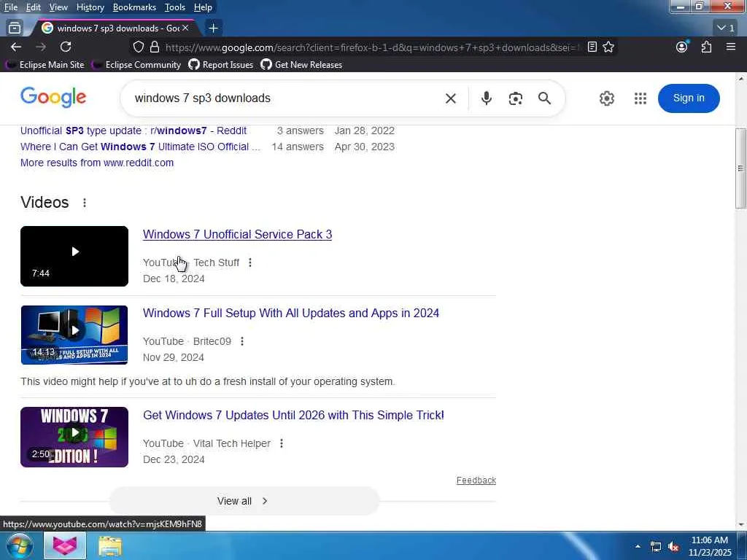Open the Edit menu
The height and width of the screenshot is (560, 747).
[x=34, y=7]
